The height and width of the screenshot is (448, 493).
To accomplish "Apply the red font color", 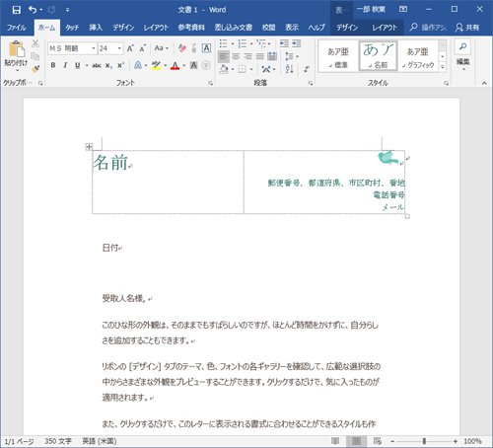I will (176, 65).
